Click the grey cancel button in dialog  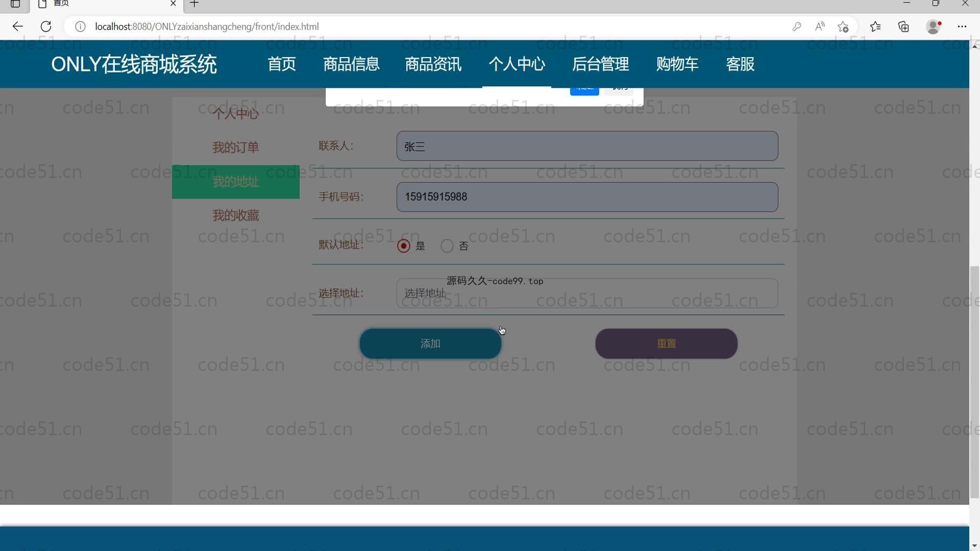coord(619,91)
